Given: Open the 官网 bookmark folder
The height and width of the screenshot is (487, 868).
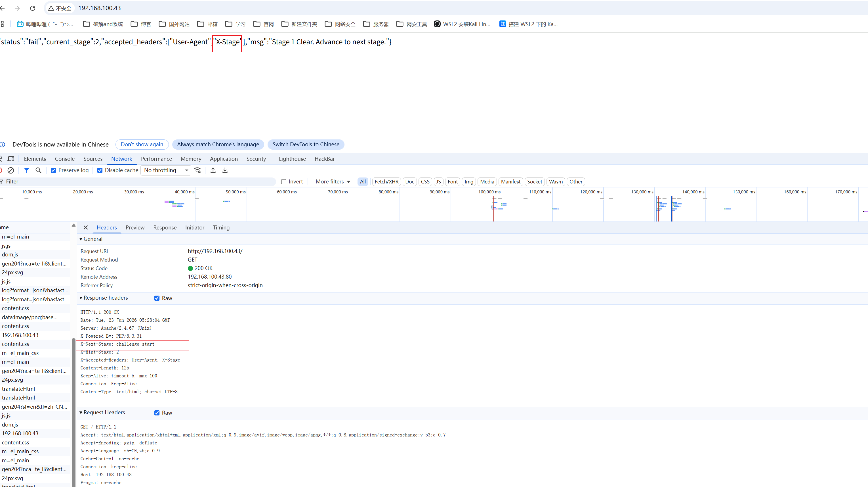Looking at the screenshot, I should (x=264, y=24).
